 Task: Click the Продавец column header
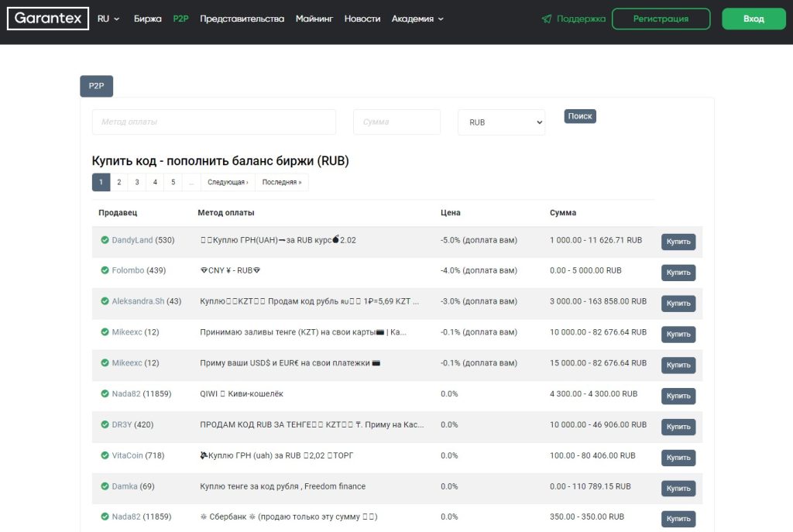(x=118, y=213)
